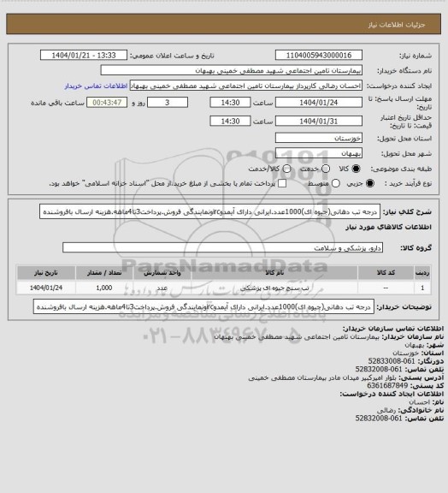Click the response deadline date 1404/01/24 field
The image size is (448, 493).
point(319,103)
